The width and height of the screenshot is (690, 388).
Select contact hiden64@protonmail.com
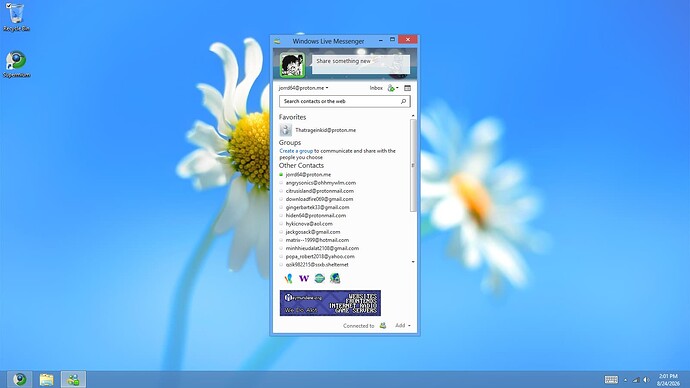316,216
